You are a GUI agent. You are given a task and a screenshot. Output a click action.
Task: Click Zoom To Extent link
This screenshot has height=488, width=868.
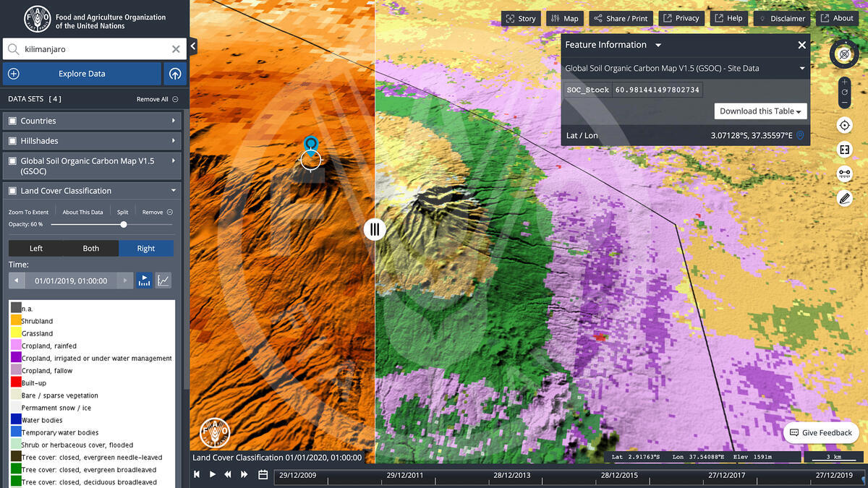tap(29, 213)
